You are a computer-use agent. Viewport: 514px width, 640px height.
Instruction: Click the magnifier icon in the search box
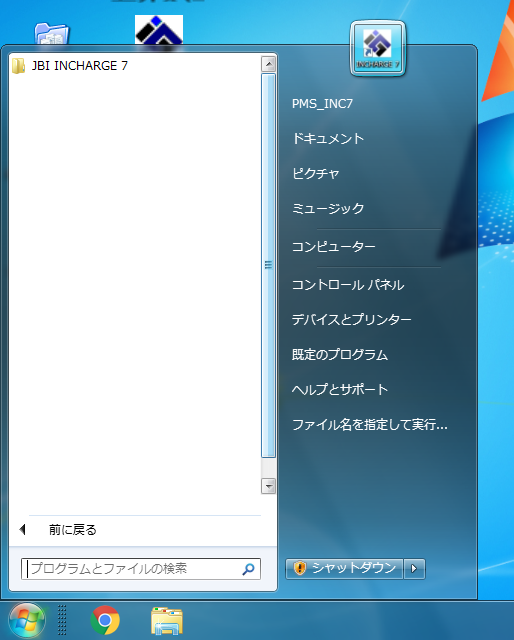tap(248, 569)
